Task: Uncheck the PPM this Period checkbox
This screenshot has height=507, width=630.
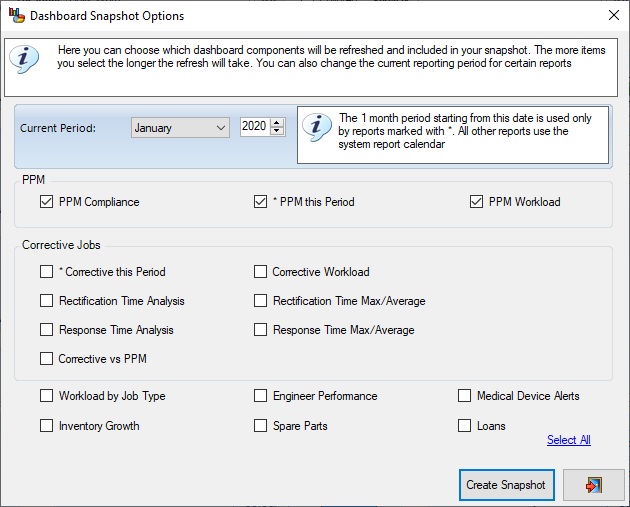Action: click(x=260, y=201)
